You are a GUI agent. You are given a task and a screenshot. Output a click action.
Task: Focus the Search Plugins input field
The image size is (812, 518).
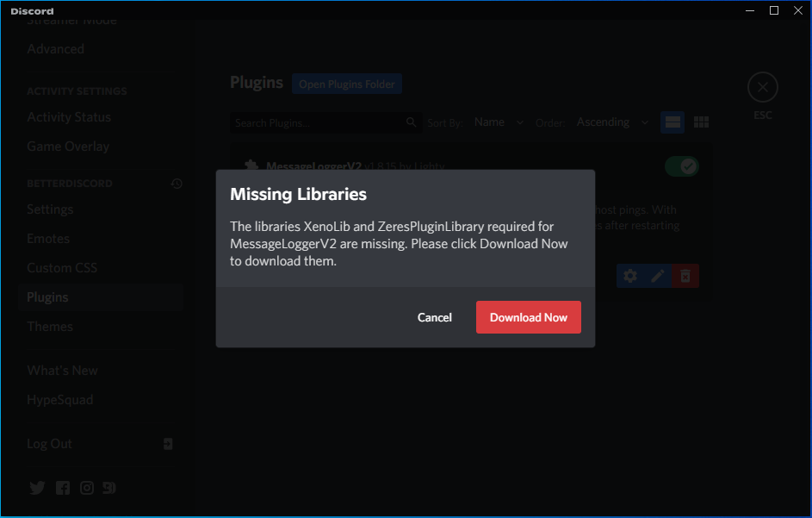[x=319, y=123]
